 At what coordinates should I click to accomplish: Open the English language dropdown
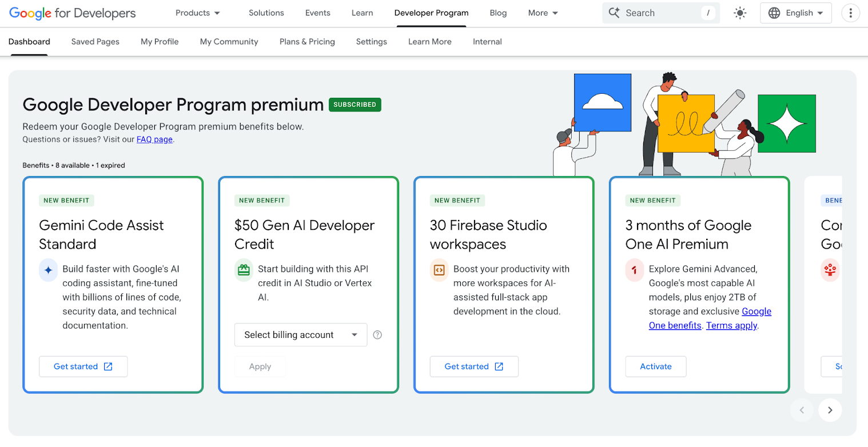pos(796,13)
